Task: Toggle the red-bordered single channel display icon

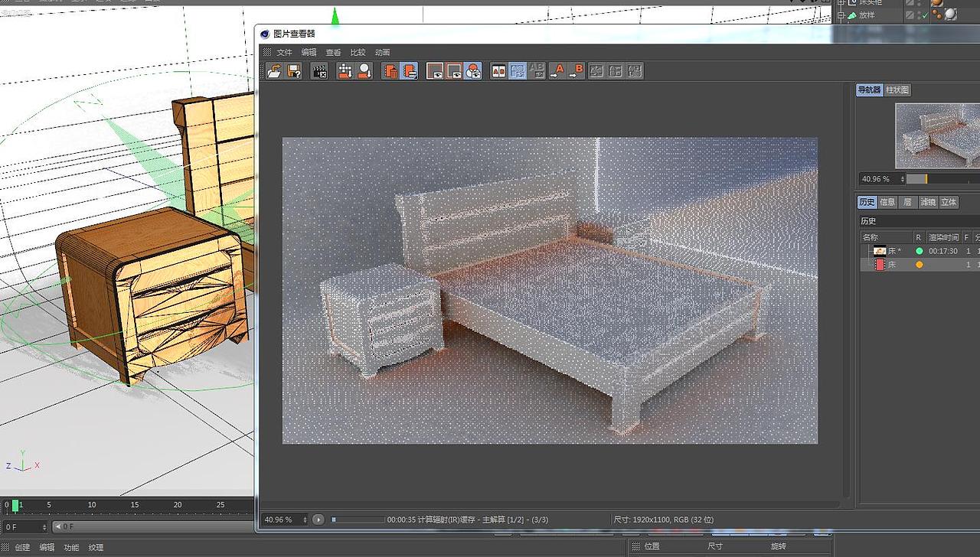Action: [454, 71]
